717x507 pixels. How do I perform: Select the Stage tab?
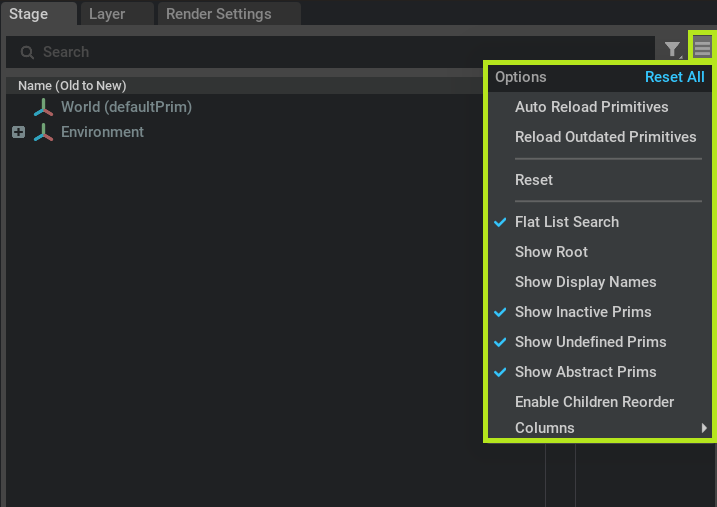(x=29, y=14)
